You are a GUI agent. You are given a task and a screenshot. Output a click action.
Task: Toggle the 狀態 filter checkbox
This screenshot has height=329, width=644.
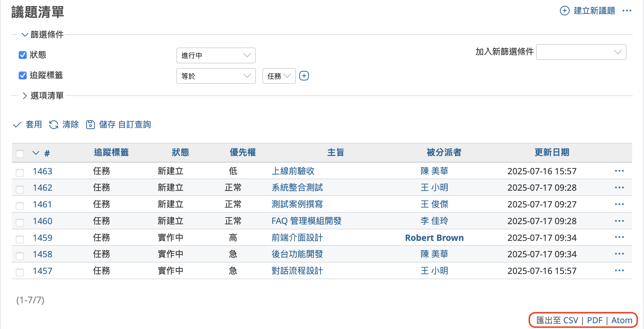[22, 55]
